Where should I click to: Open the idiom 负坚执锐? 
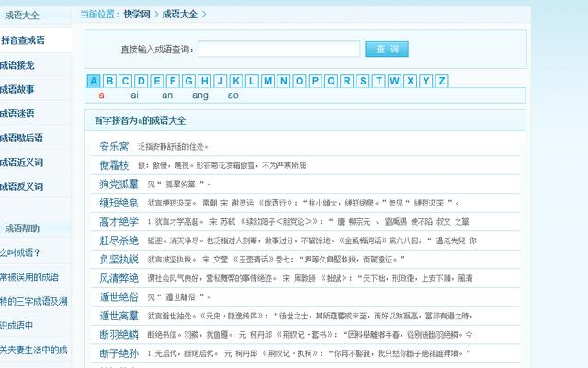119,260
